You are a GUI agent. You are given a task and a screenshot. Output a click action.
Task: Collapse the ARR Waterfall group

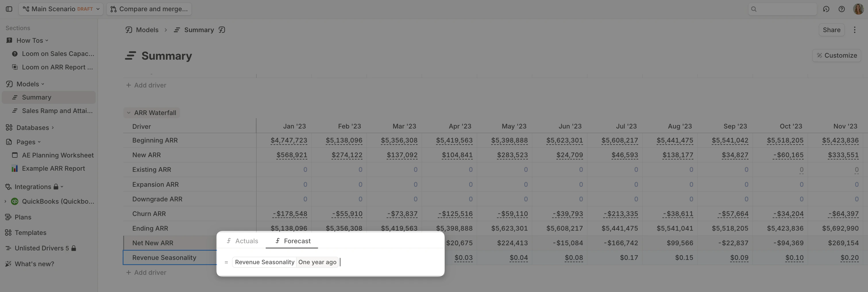[128, 113]
